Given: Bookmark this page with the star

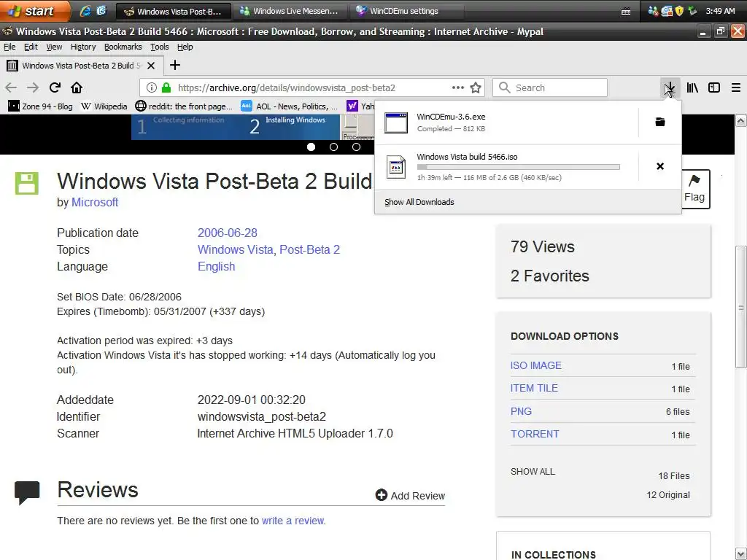Looking at the screenshot, I should click(476, 87).
